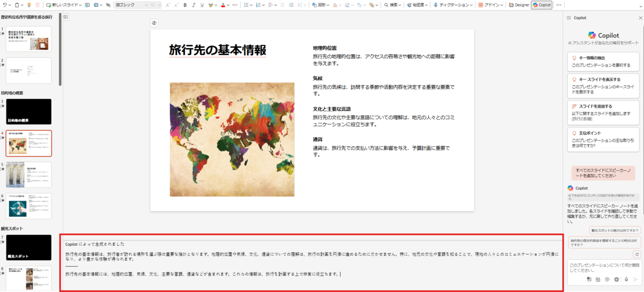Click the 通貨 heading on slide
This screenshot has height=292, width=644.
coord(318,139)
